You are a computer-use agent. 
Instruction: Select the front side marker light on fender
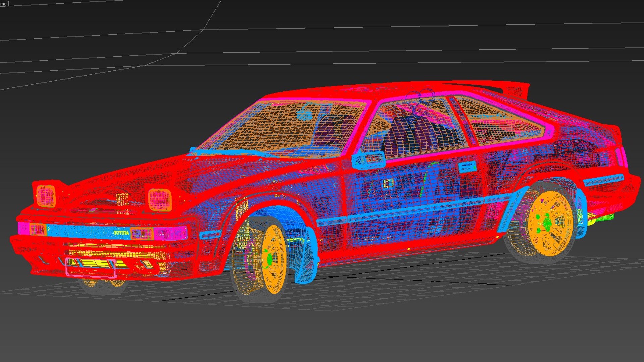coord(210,235)
